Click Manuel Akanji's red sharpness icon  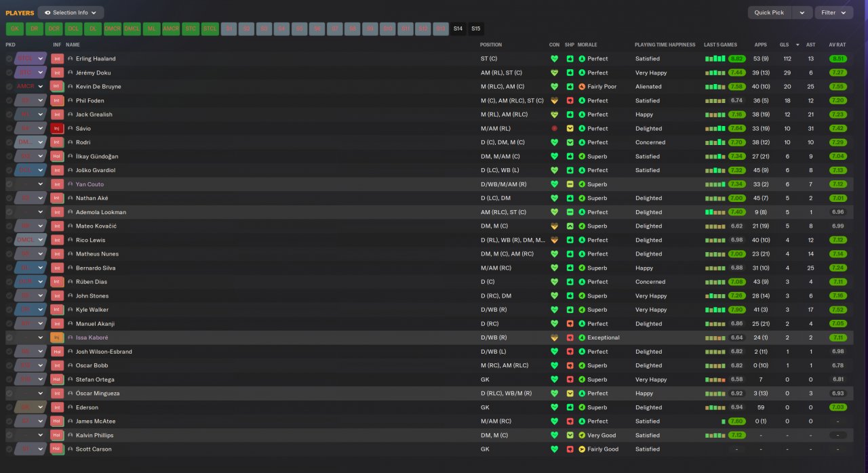(570, 324)
